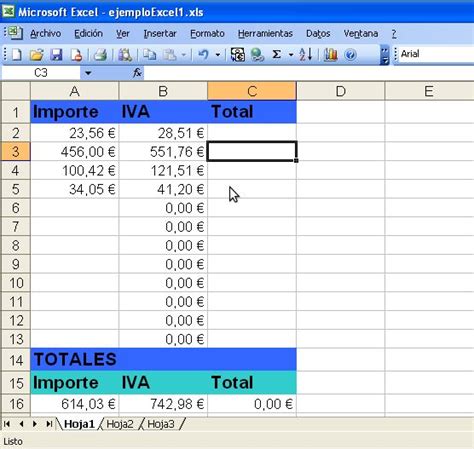Sort ascending with the A-Z icon

tap(306, 54)
